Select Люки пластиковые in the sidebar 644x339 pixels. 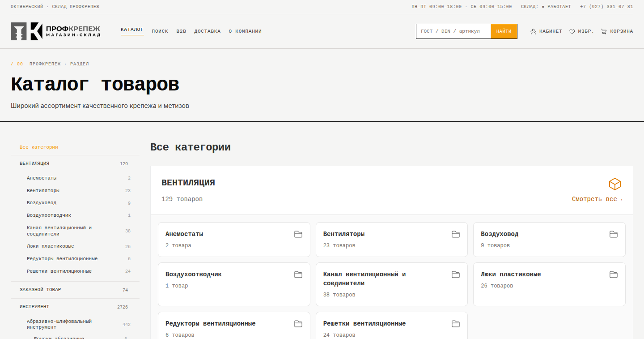[x=51, y=246]
